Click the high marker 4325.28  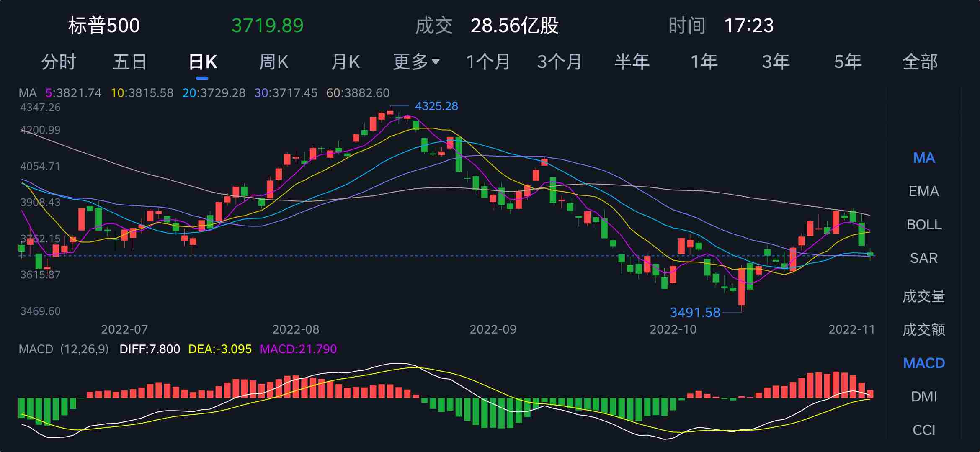pos(436,106)
